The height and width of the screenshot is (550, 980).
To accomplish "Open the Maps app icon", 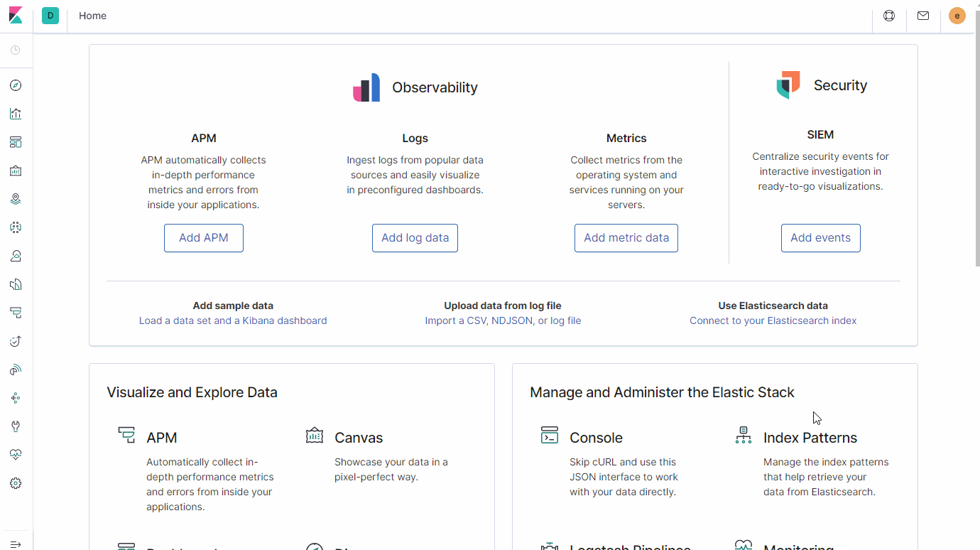I will pyautogui.click(x=16, y=198).
